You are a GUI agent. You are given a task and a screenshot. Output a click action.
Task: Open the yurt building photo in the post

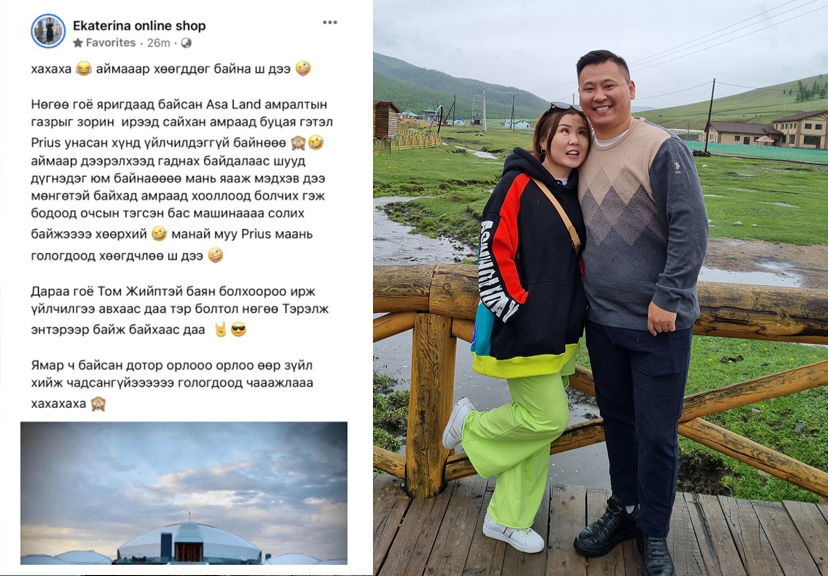(184, 493)
